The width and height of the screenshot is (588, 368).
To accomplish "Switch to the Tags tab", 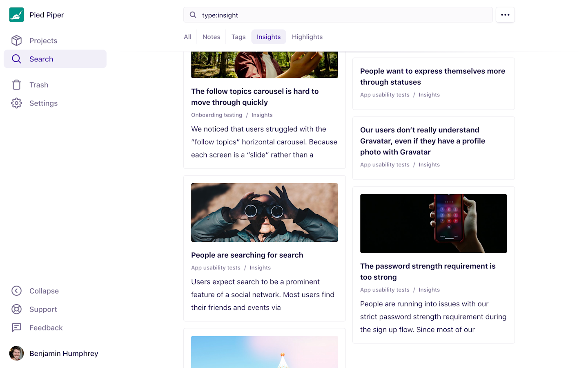I will 238,37.
